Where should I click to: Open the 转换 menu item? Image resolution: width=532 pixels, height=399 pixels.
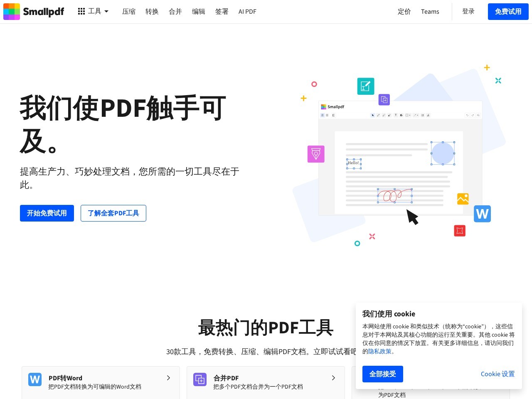(x=152, y=12)
